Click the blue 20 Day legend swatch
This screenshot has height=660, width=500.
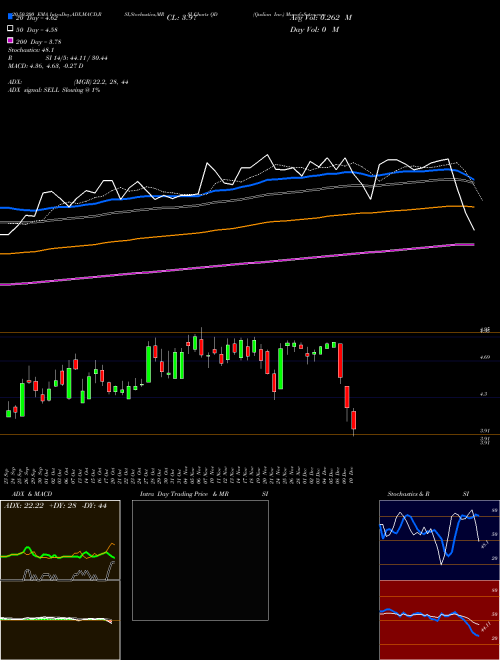[x=10, y=17]
